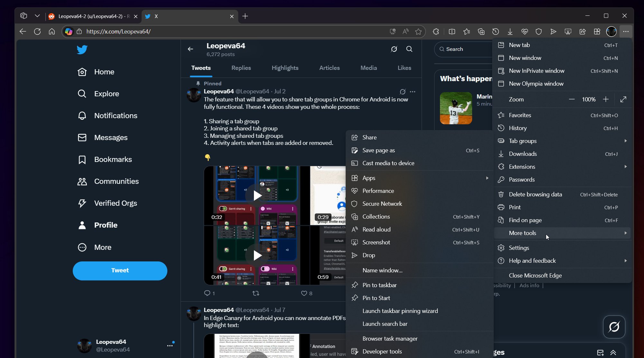Open Browser task manager
Image resolution: width=644 pixels, height=358 pixels.
[x=420, y=339]
